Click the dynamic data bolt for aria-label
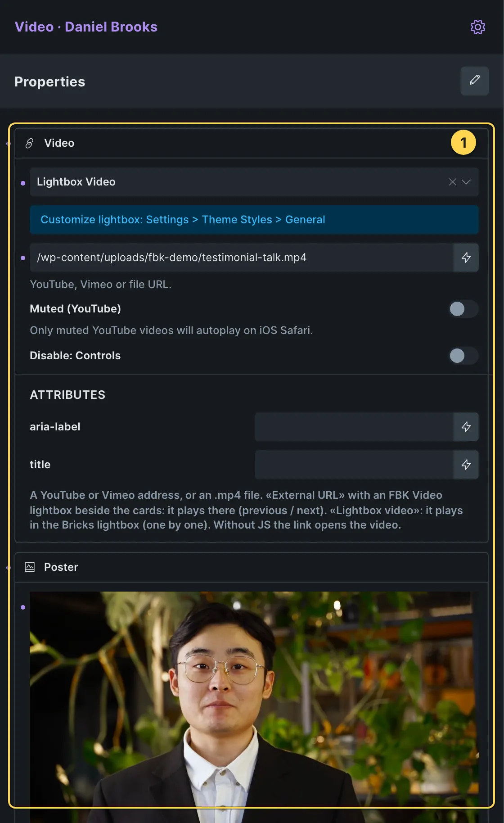Viewport: 504px width, 823px height. 466,427
